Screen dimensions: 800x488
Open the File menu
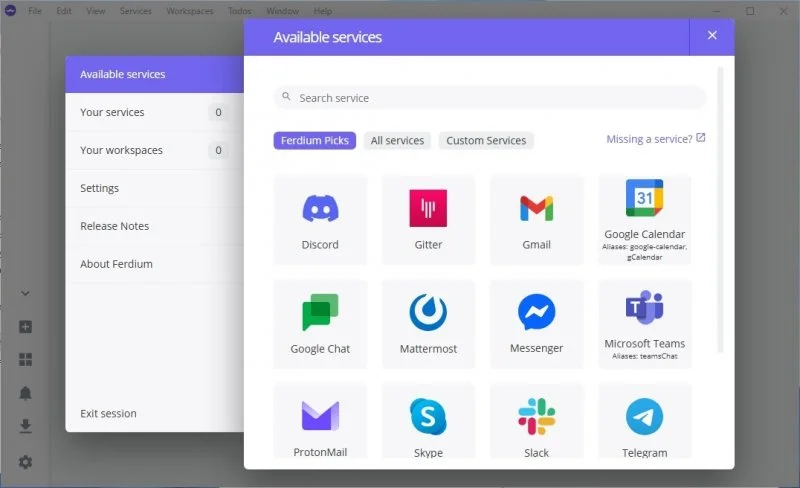pyautogui.click(x=35, y=11)
